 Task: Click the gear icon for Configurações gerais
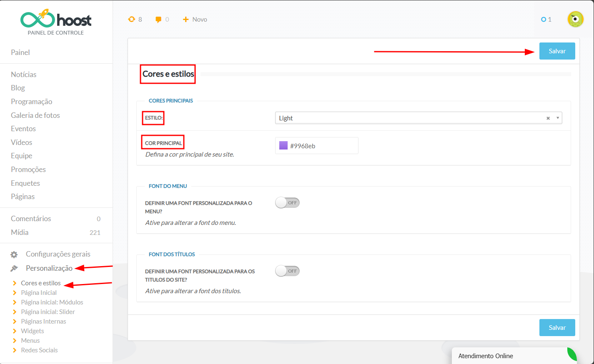(14, 254)
